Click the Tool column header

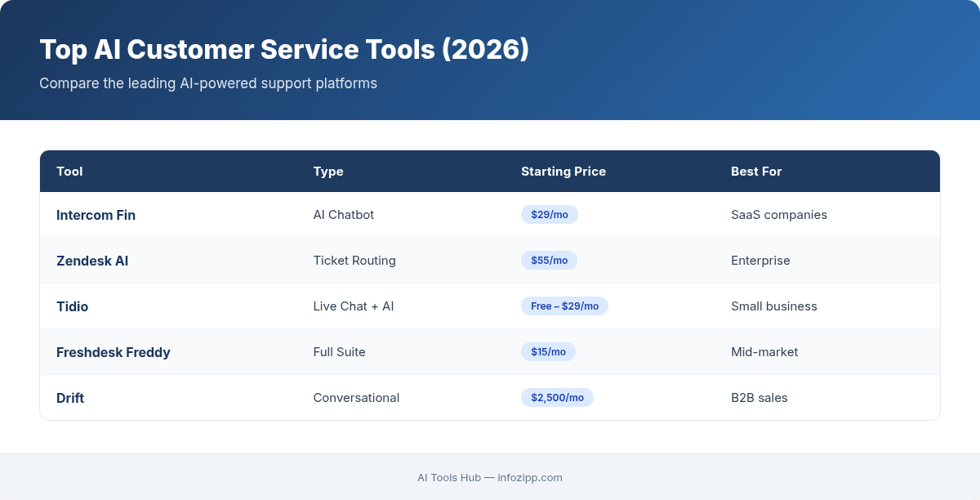click(69, 172)
